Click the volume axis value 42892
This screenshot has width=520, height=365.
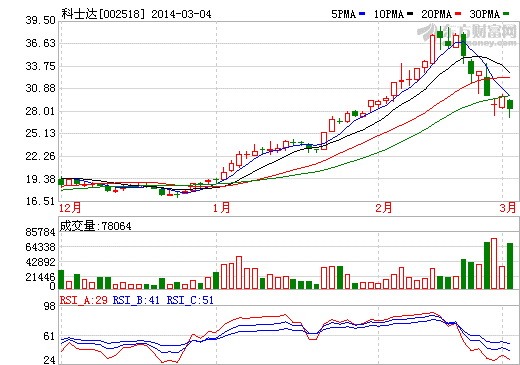(x=40, y=262)
